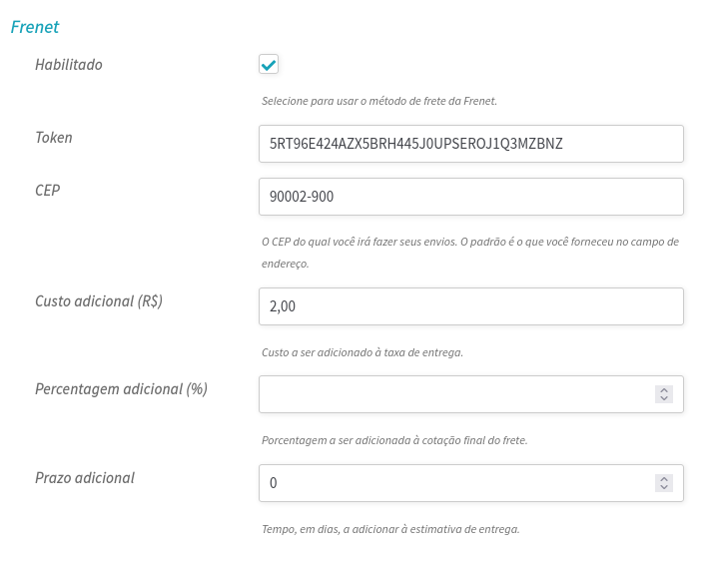Click the Percentagem adicional empty field
Viewport: 728px width, 562px height.
[454, 394]
